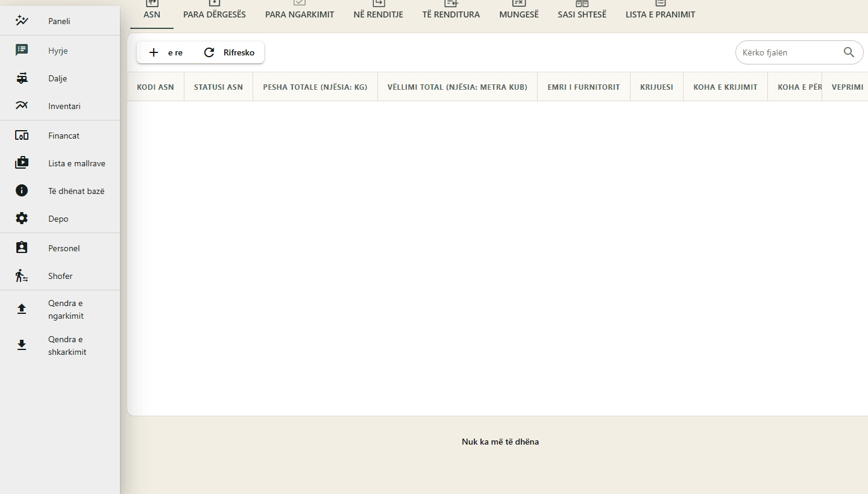Create a new ASN with e re button
This screenshot has height=494, width=868.
coord(166,52)
